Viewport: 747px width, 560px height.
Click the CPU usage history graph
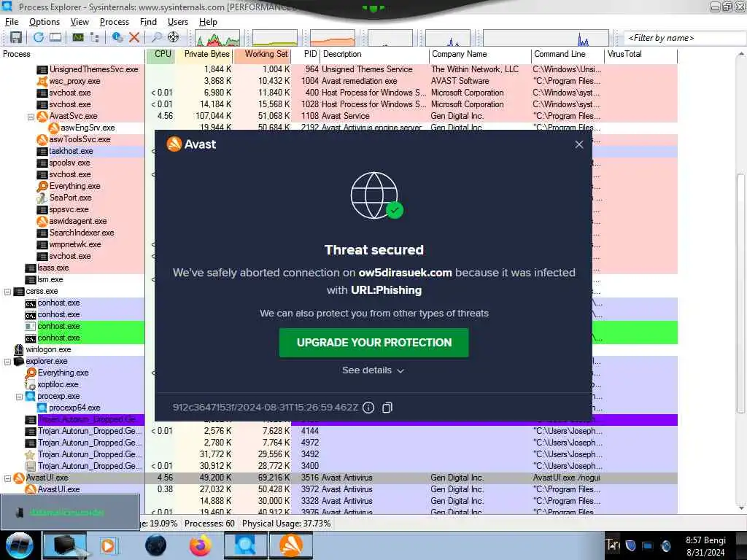tap(217, 38)
